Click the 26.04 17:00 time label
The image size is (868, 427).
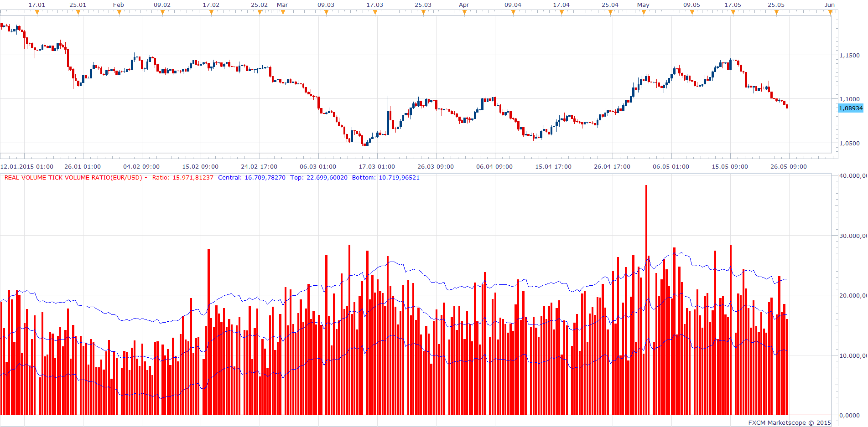pyautogui.click(x=612, y=166)
